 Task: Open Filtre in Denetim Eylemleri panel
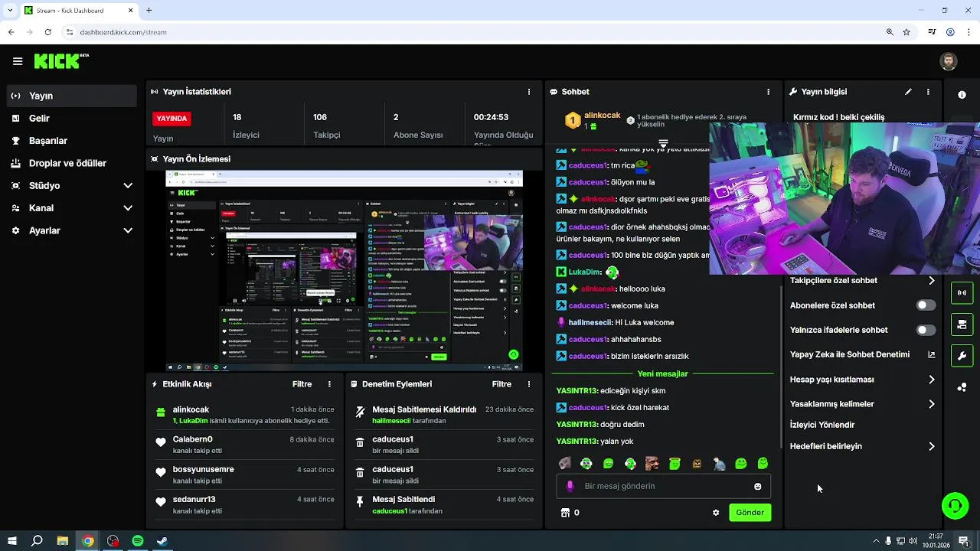click(501, 384)
